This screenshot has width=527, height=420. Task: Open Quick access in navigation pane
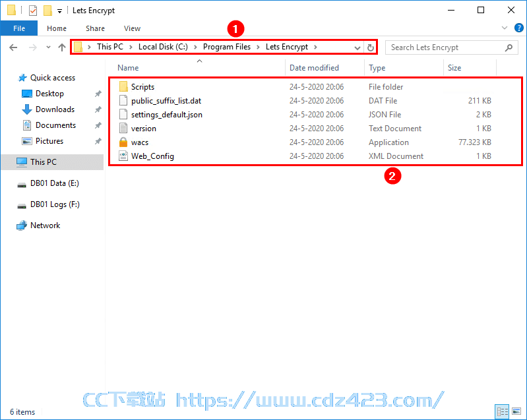pos(52,78)
